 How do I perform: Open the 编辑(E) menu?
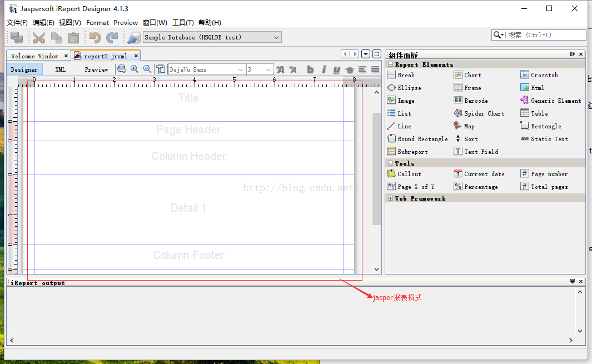coord(43,23)
